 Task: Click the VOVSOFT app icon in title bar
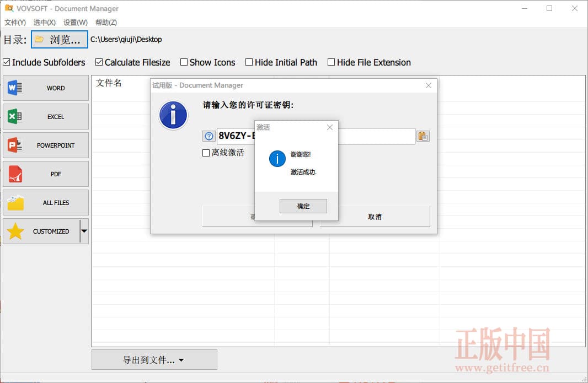[x=9, y=8]
